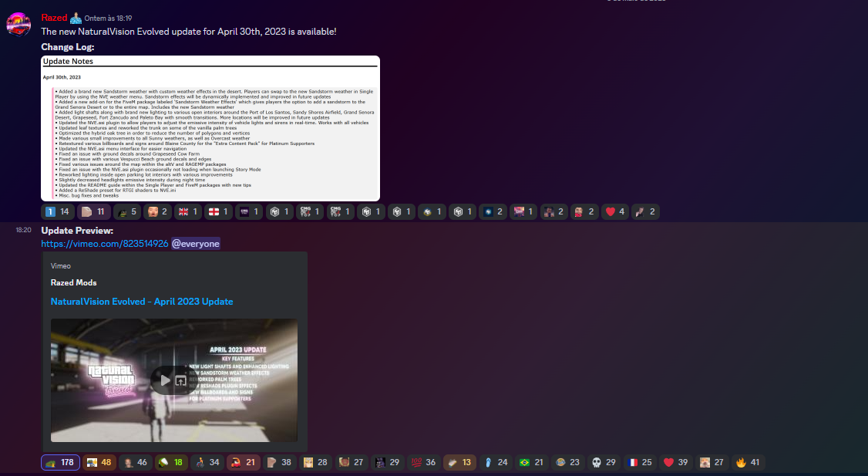Toggle the blue '1' reaction with count 14
The image size is (868, 476).
coord(58,211)
